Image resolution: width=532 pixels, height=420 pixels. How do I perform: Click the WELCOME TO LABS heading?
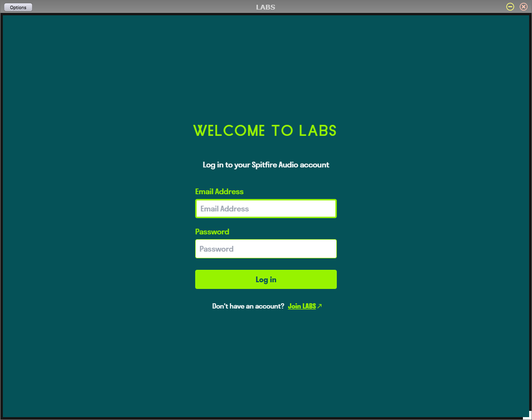tap(265, 131)
